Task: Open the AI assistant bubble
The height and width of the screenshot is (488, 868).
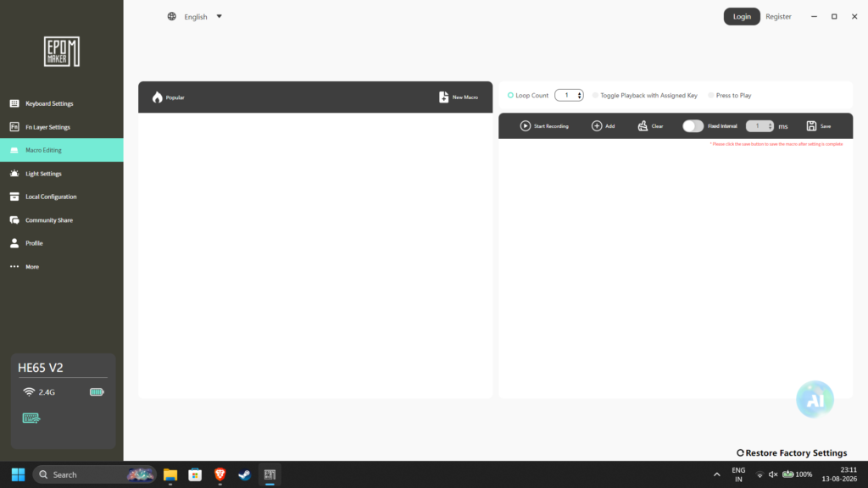Action: [815, 399]
